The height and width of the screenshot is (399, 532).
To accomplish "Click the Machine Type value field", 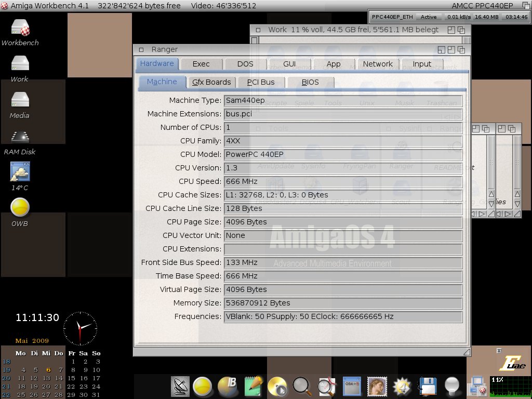I will 343,100.
